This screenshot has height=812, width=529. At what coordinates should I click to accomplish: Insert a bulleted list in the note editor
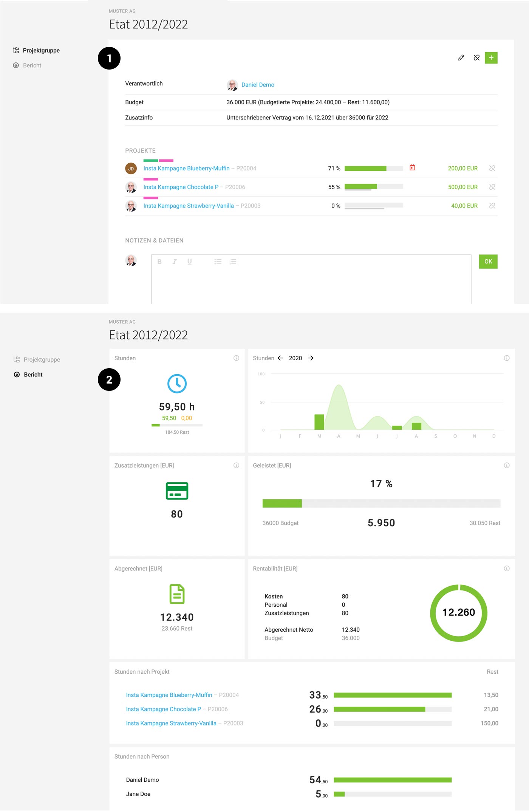pos(218,262)
